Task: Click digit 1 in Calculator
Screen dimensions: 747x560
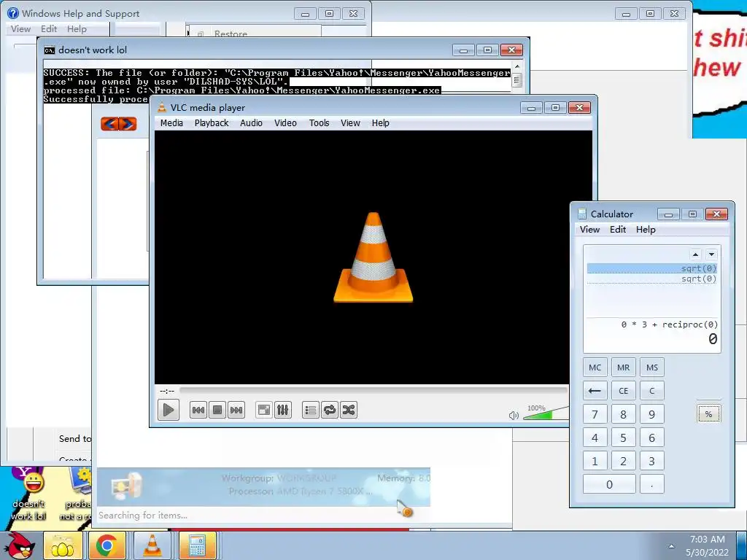Action: 595,461
